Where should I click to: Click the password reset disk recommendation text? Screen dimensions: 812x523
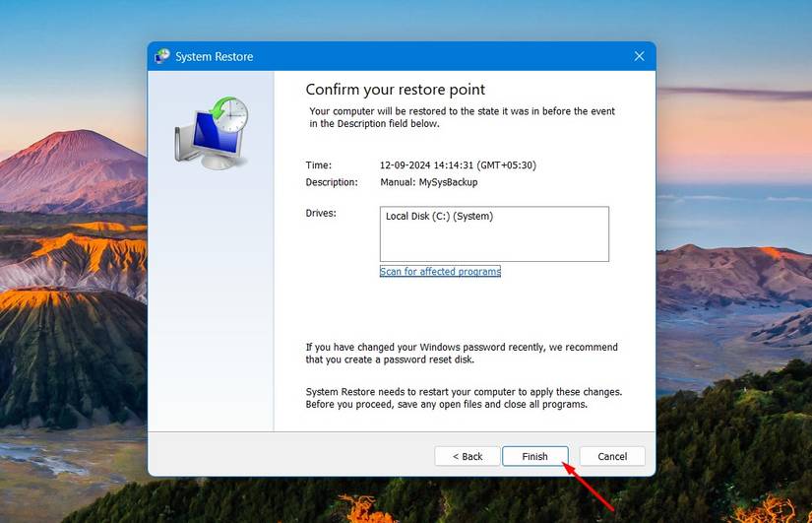pos(462,353)
